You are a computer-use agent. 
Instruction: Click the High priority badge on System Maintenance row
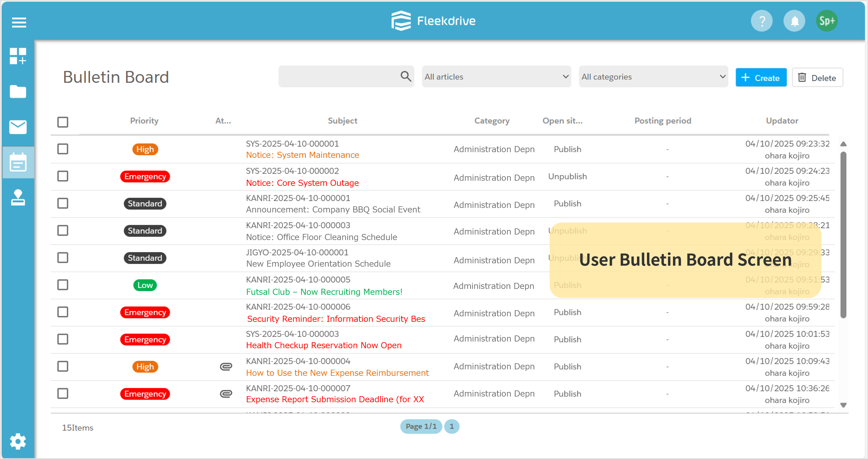[145, 149]
